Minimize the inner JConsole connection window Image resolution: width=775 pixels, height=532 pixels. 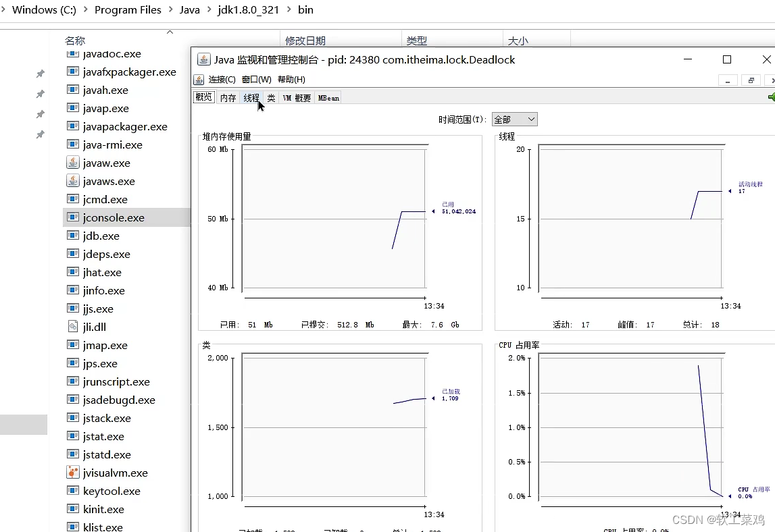[x=728, y=80]
